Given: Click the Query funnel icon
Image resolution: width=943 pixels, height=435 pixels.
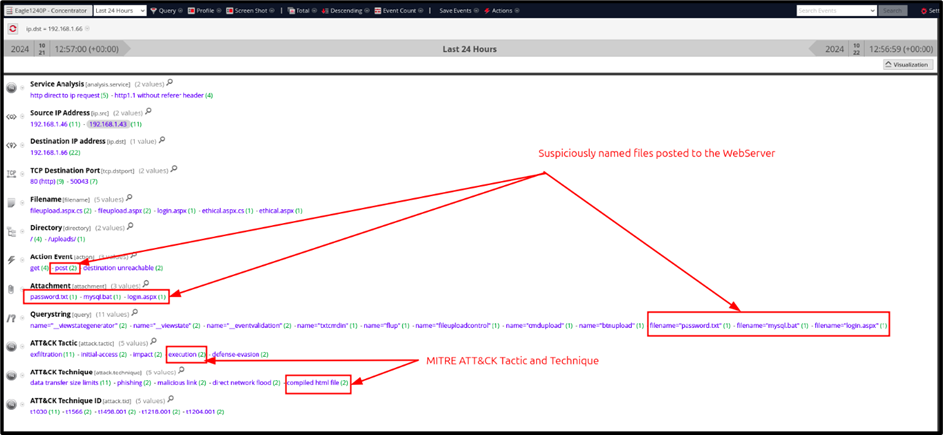Looking at the screenshot, I should pyautogui.click(x=153, y=11).
